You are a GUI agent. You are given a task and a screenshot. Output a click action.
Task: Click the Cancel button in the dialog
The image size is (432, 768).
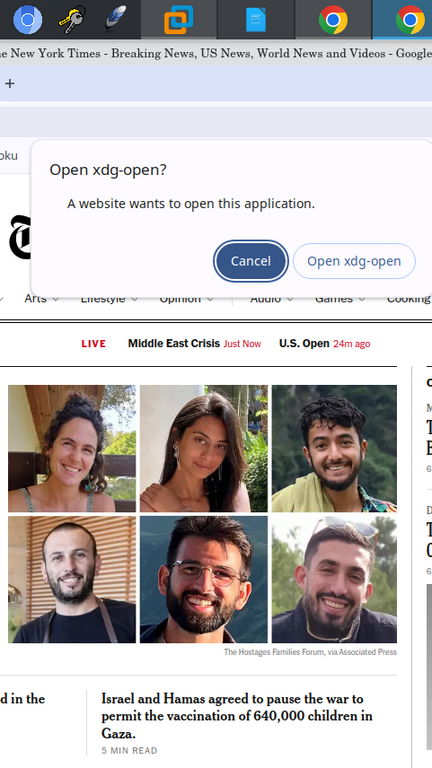[251, 261]
